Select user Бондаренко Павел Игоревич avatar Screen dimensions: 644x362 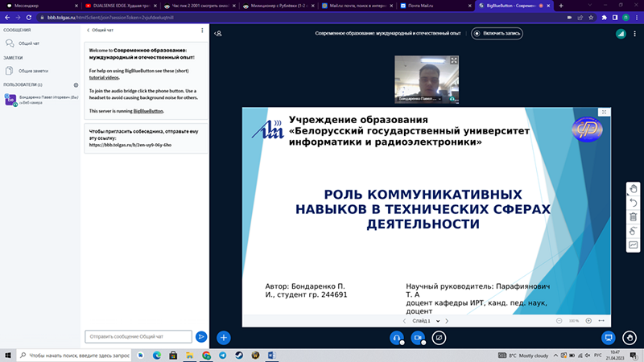10,99
